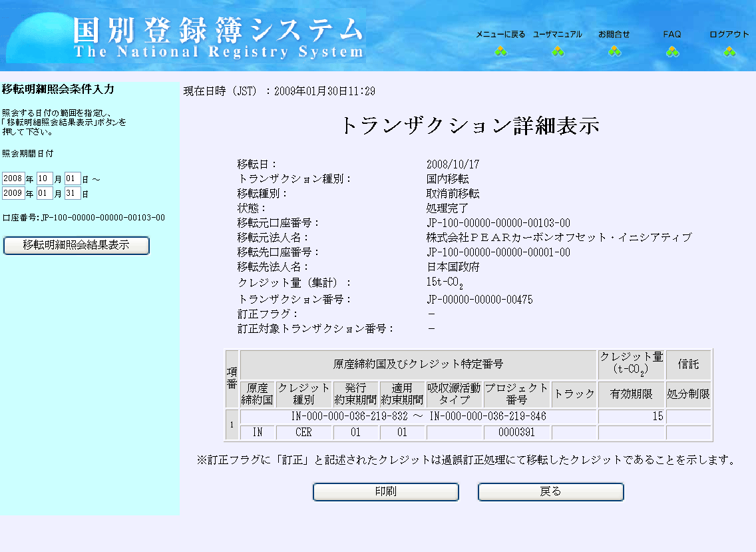
Task: Click the IN origin country cell
Action: [258, 432]
